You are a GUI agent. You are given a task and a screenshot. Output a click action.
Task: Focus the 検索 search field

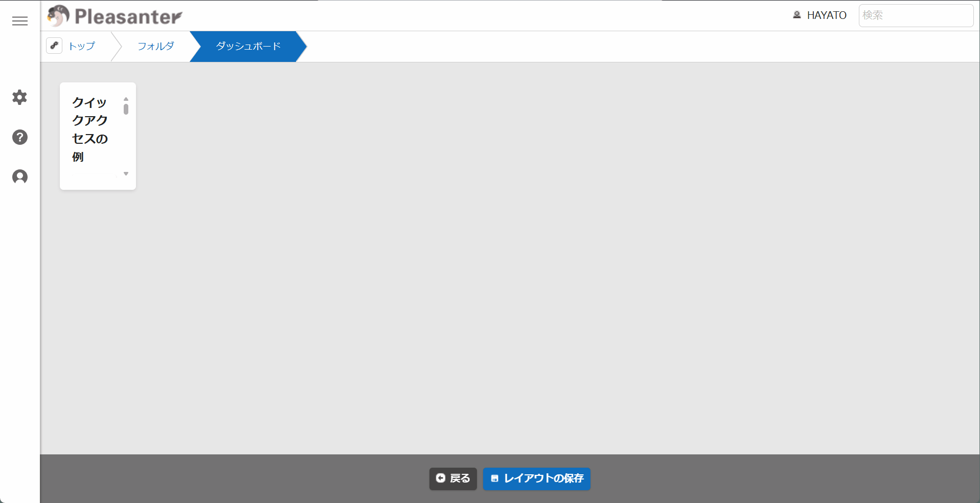[x=916, y=15]
